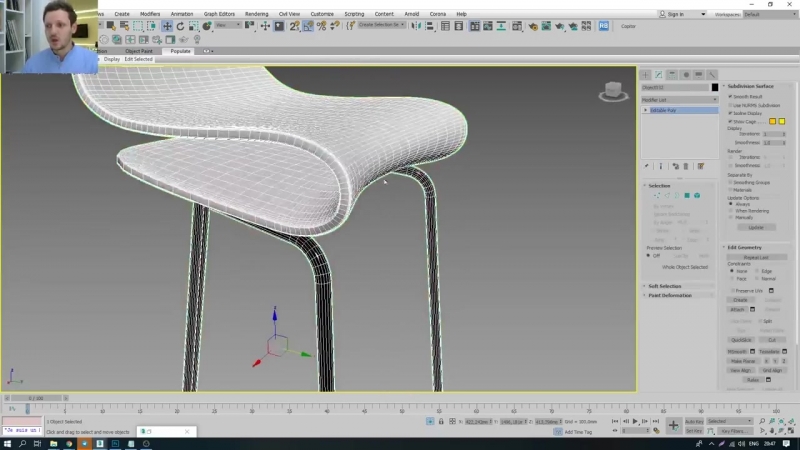
Task: Switch to the Object Paint ribbon tab
Action: (x=139, y=51)
